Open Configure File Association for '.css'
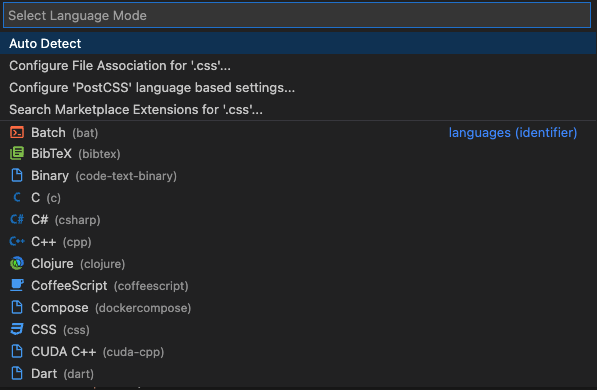597x390 pixels. tap(298, 66)
